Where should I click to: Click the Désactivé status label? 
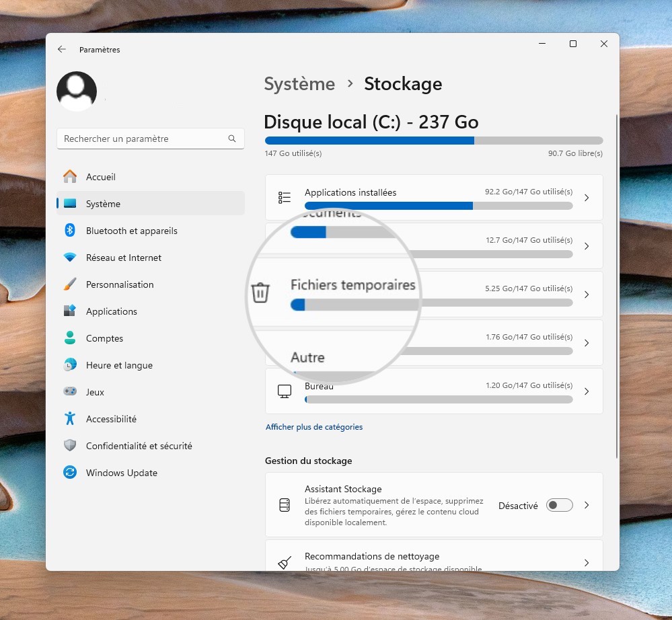click(518, 506)
